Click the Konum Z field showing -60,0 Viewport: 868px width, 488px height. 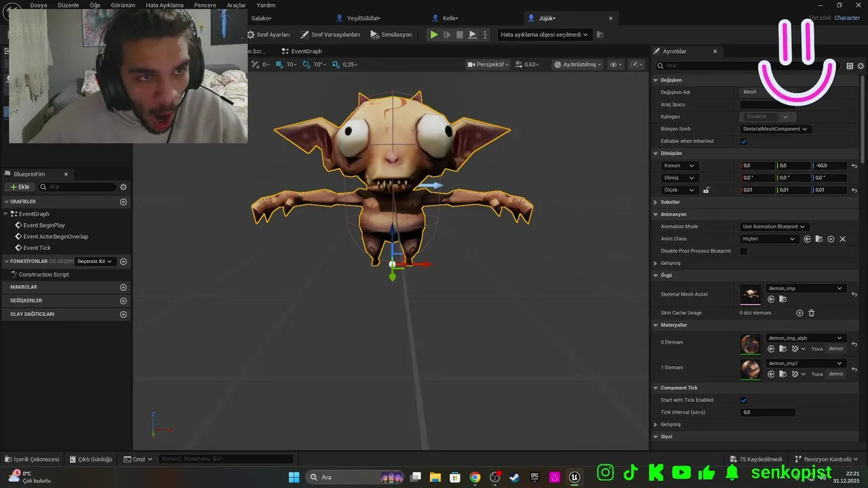pos(829,166)
